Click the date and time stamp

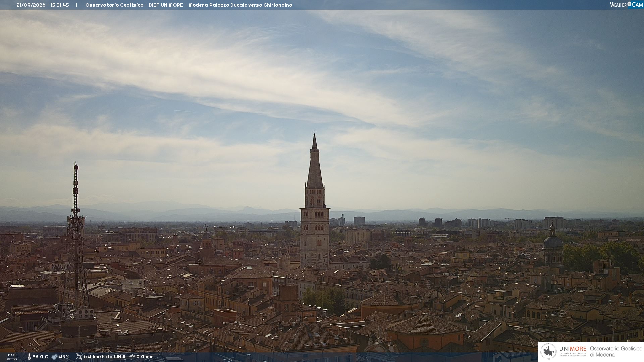coord(43,5)
